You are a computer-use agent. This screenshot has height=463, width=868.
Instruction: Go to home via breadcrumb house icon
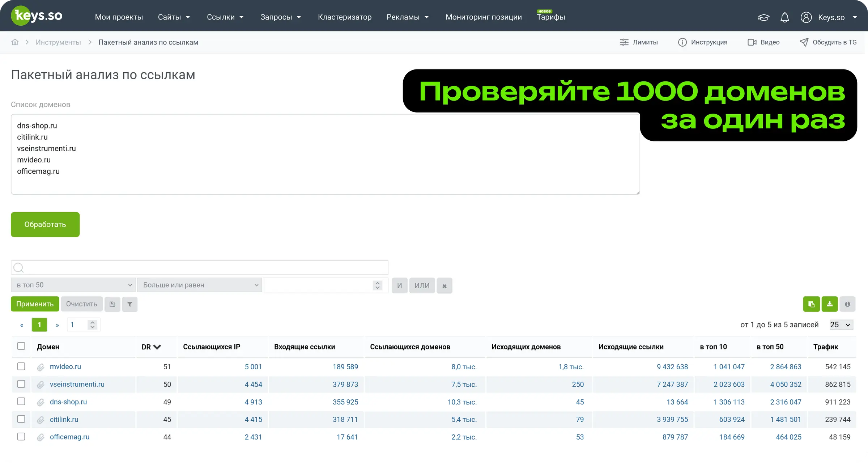click(x=15, y=42)
